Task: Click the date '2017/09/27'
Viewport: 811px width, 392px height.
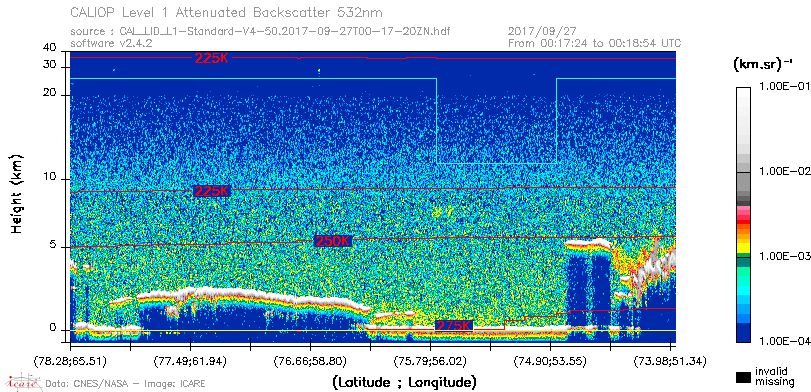Action: (x=543, y=32)
